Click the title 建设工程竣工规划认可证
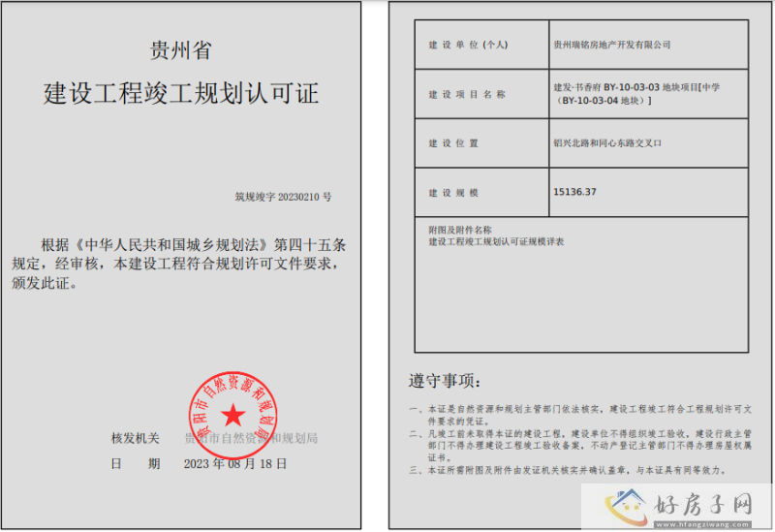775x532 pixels. point(181,93)
